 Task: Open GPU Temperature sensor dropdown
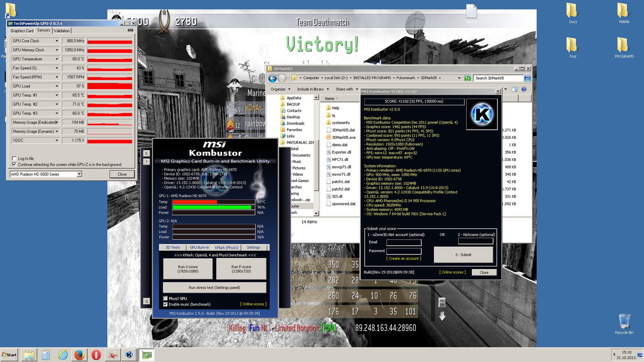[x=57, y=59]
